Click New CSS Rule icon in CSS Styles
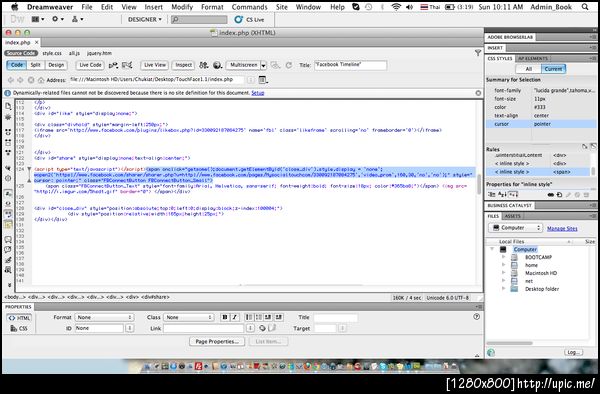Screen dimensions: 600x394 click(x=559, y=195)
